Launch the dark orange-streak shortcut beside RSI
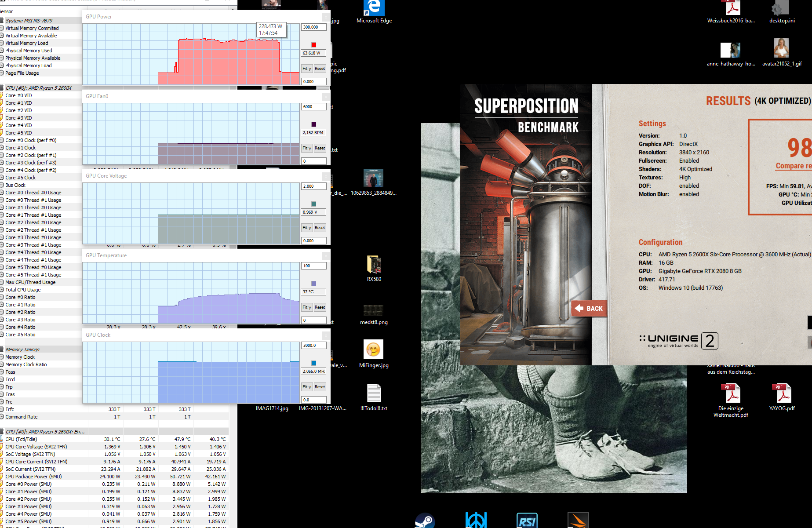This screenshot has width=812, height=528. tap(578, 520)
